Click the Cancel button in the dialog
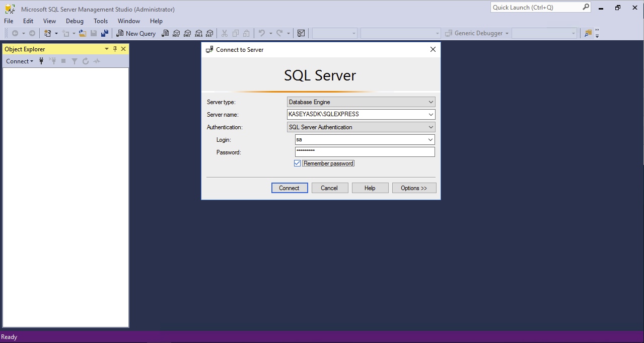Viewport: 644px width, 343px height. (x=329, y=188)
